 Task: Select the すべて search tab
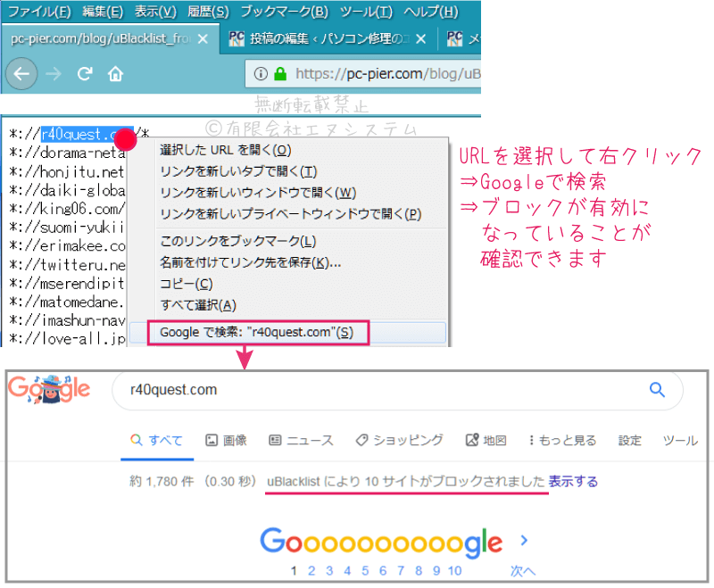[157, 441]
